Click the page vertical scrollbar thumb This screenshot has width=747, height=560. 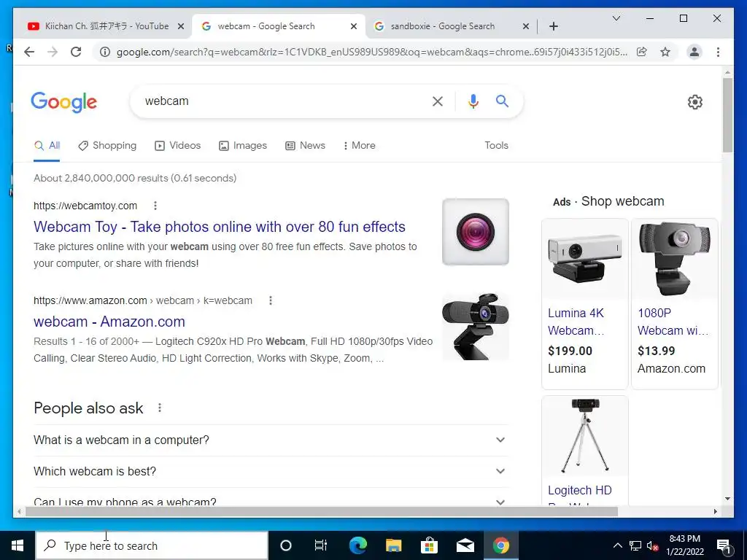point(727,115)
